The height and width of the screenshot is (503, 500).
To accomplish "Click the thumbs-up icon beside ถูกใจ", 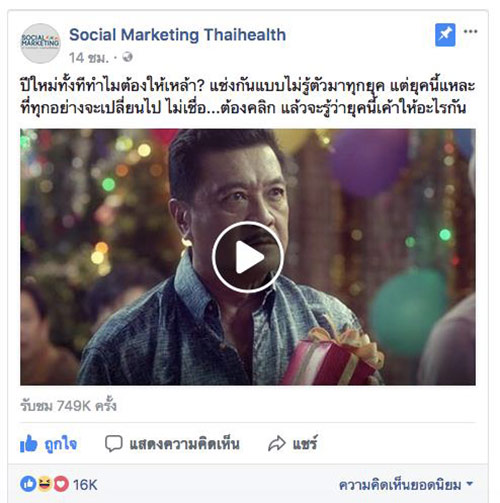I will point(28,444).
